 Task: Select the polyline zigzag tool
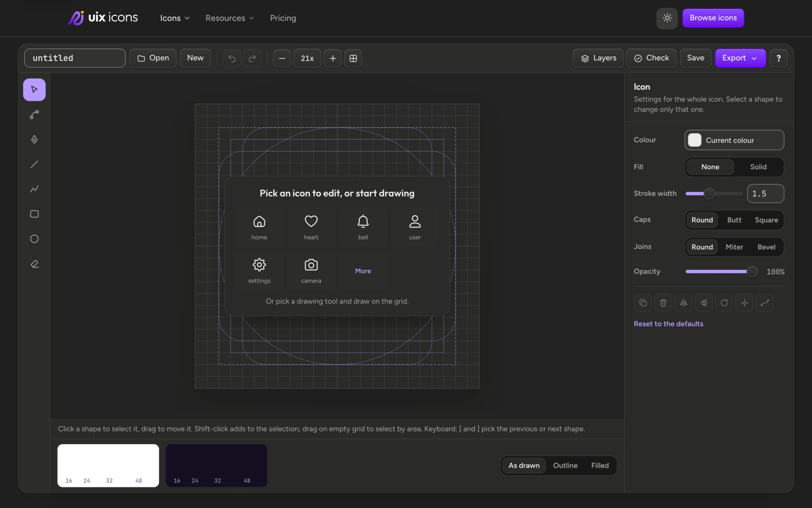tap(35, 189)
